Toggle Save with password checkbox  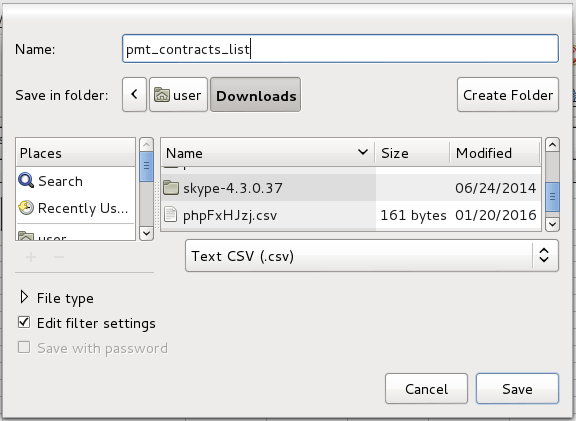coord(24,347)
